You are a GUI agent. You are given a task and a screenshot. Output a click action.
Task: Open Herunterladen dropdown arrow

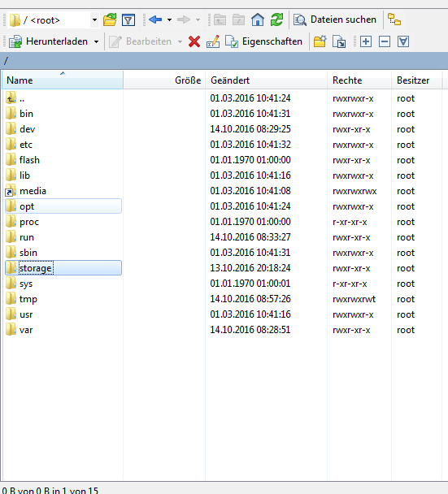96,41
